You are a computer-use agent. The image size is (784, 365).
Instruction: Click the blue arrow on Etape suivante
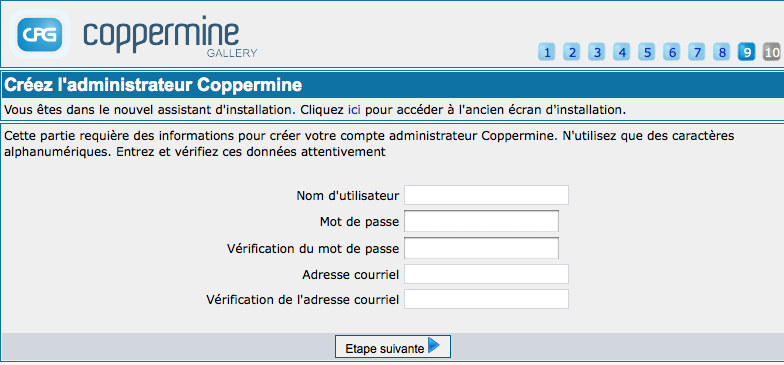coord(434,346)
